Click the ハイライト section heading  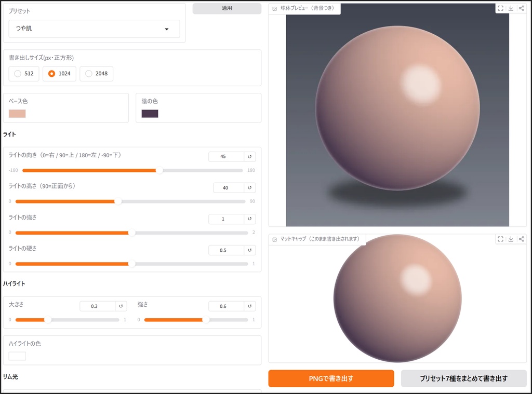tap(14, 284)
